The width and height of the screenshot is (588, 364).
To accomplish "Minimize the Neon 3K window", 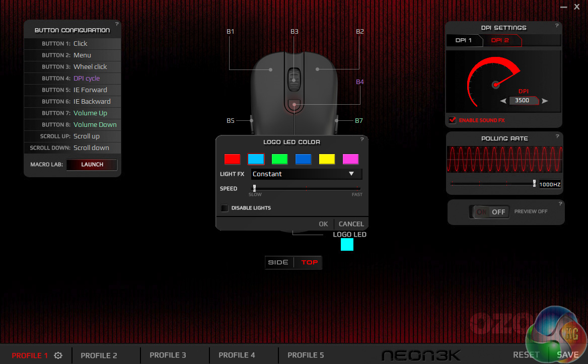I will (563, 7).
